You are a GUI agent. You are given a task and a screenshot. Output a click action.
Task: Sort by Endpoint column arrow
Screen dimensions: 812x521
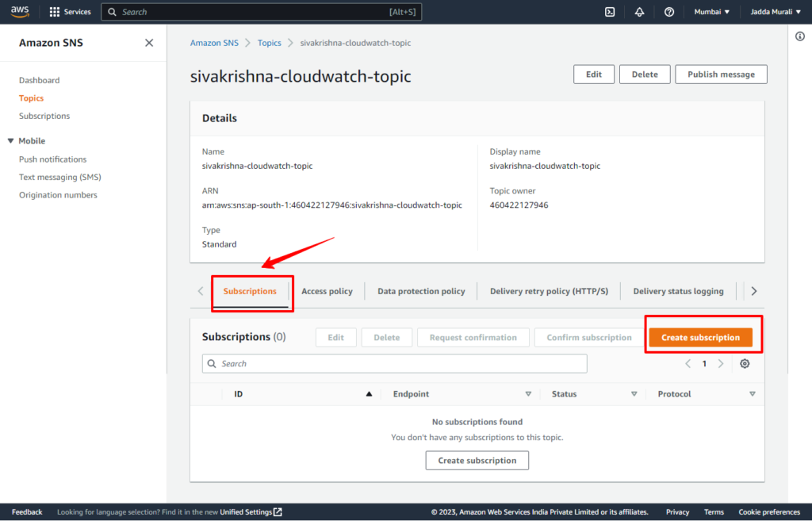[528, 394]
